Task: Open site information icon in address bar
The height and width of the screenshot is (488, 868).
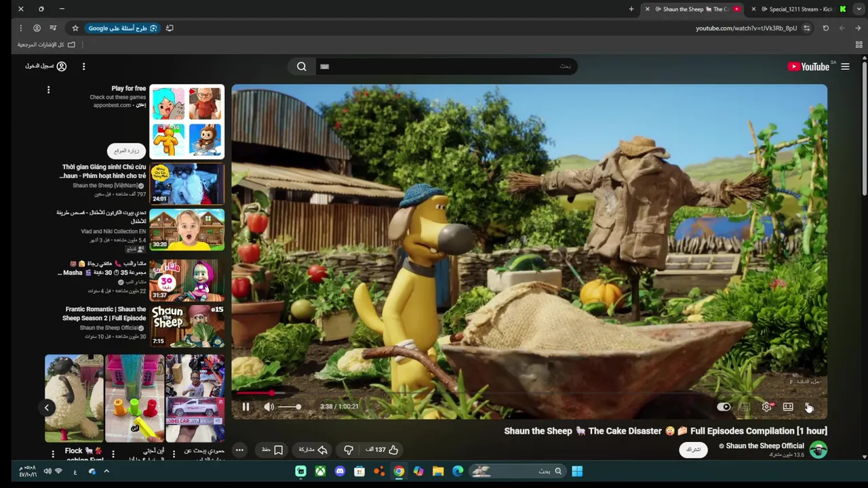Action: click(807, 28)
